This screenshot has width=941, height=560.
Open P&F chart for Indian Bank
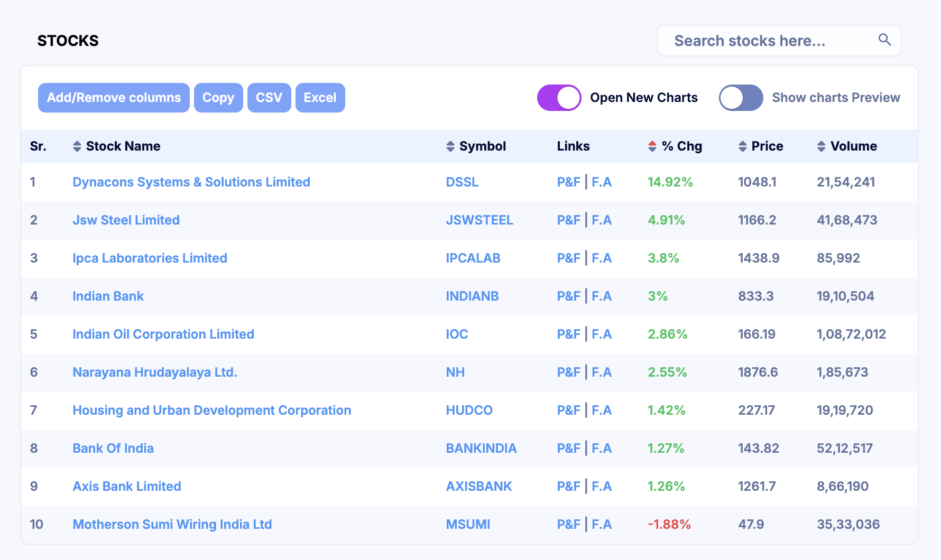pyautogui.click(x=568, y=296)
